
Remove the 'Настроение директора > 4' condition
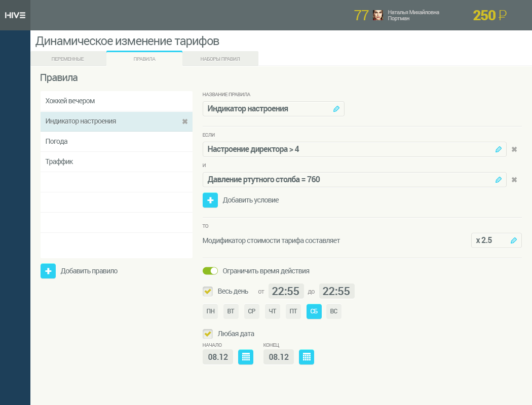(x=514, y=149)
